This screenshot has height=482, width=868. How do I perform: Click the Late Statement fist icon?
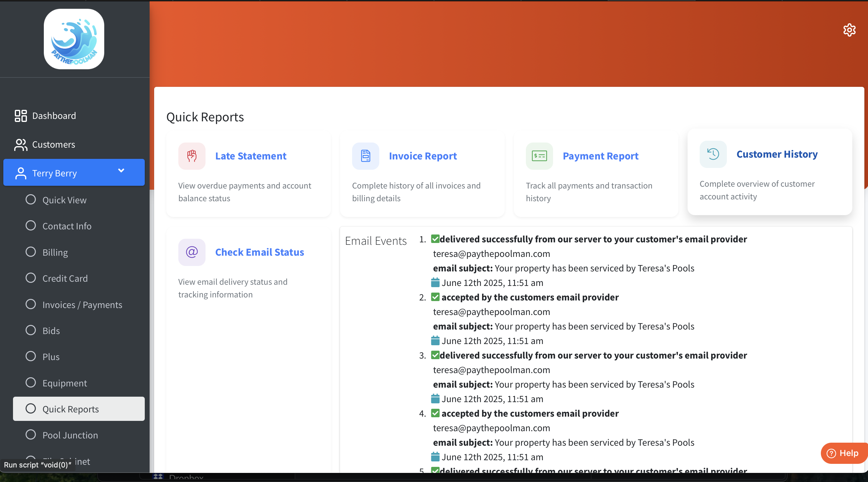tap(192, 156)
